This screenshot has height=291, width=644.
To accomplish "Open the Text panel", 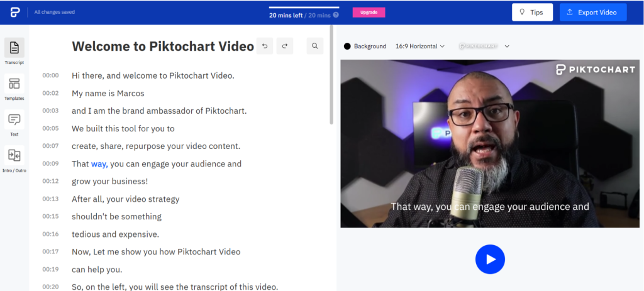I will [x=14, y=123].
